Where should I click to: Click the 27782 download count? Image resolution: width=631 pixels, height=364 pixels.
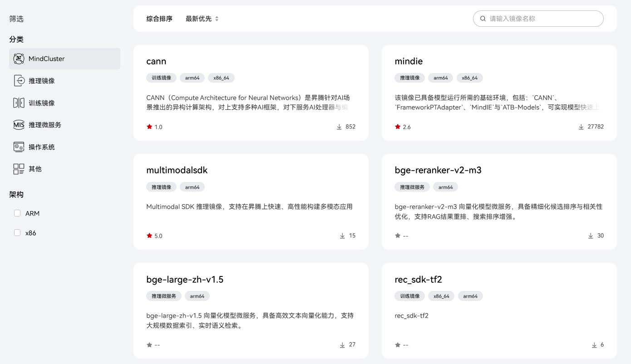point(596,127)
